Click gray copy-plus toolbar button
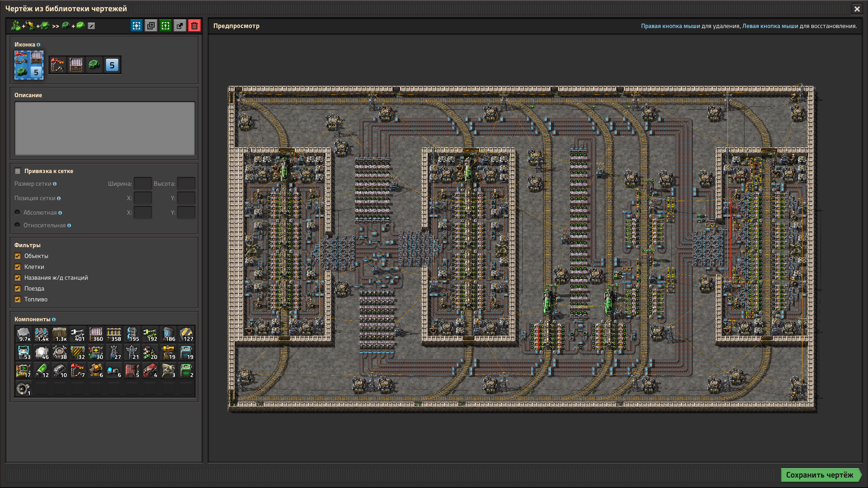 tap(151, 26)
